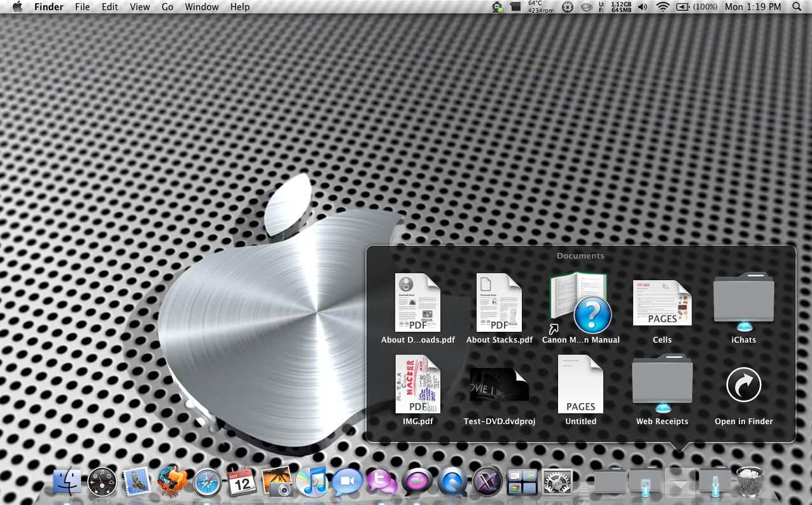Toggle the Caffeine cup menu bar icon
Screen dimensions: 812x505
pos(587,7)
